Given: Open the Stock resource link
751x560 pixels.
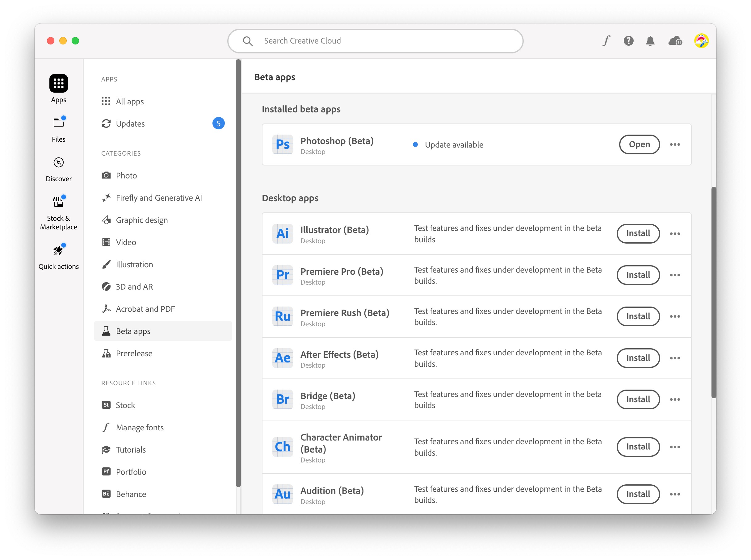Looking at the screenshot, I should click(x=163, y=405).
